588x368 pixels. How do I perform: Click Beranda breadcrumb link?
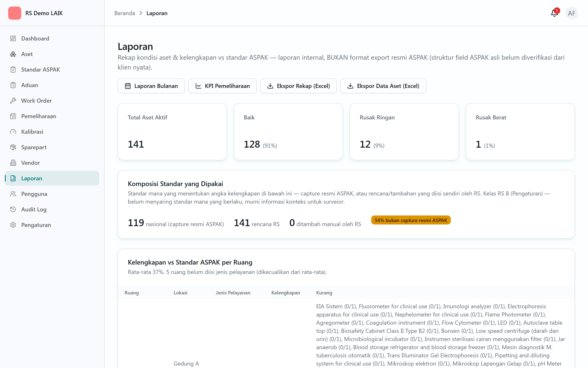[x=124, y=13]
